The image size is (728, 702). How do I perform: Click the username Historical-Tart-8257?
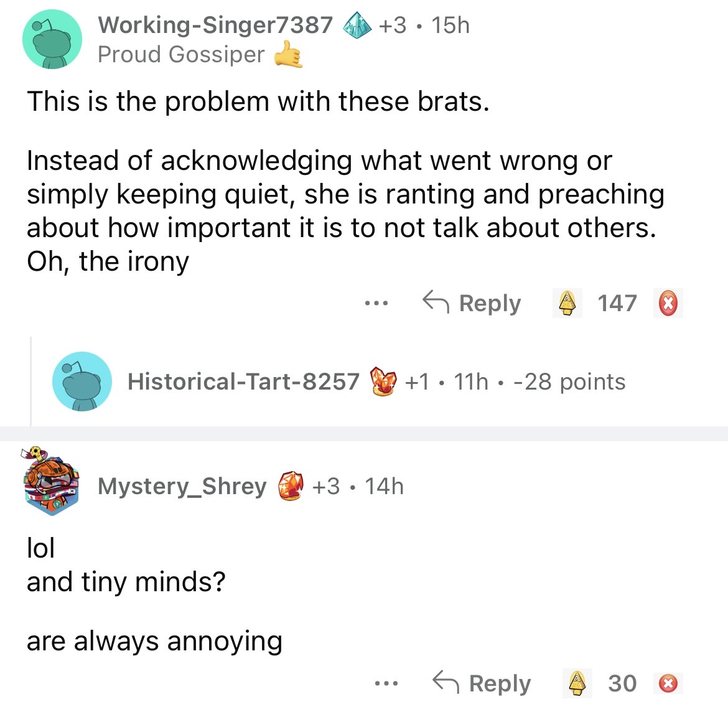click(243, 381)
